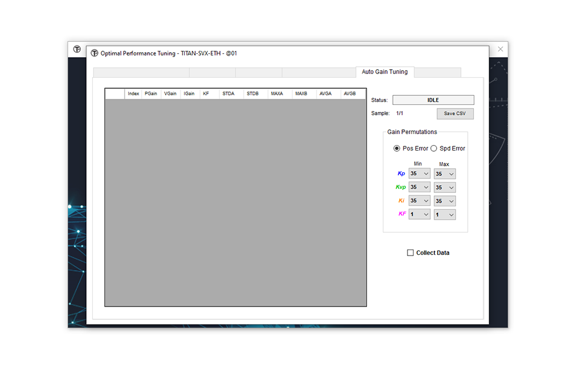Open the Kp Max dropdown

pos(445,174)
